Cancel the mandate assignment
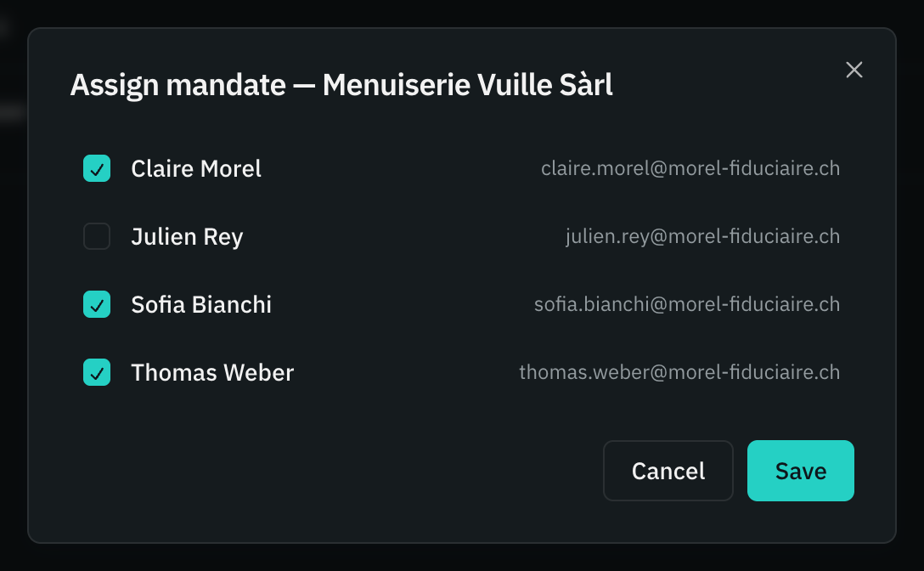Screen dimensions: 924x571 click(x=668, y=471)
